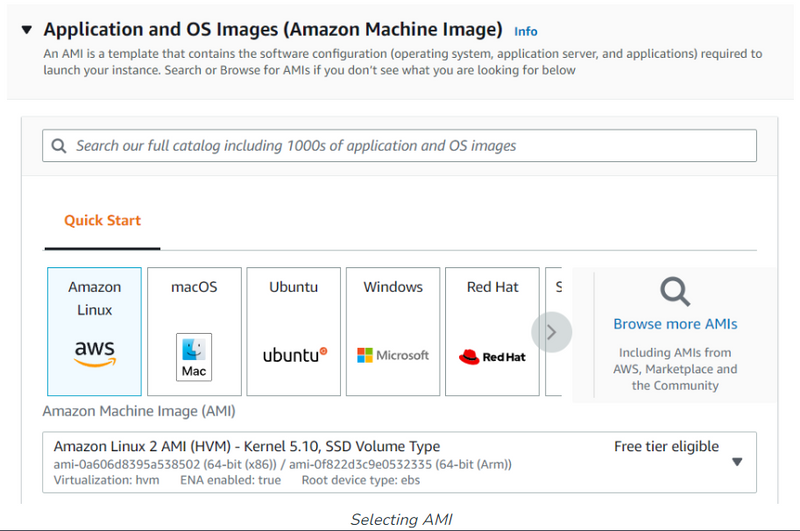Open the AMI dropdown arrow
The image size is (800, 531).
[x=737, y=462]
